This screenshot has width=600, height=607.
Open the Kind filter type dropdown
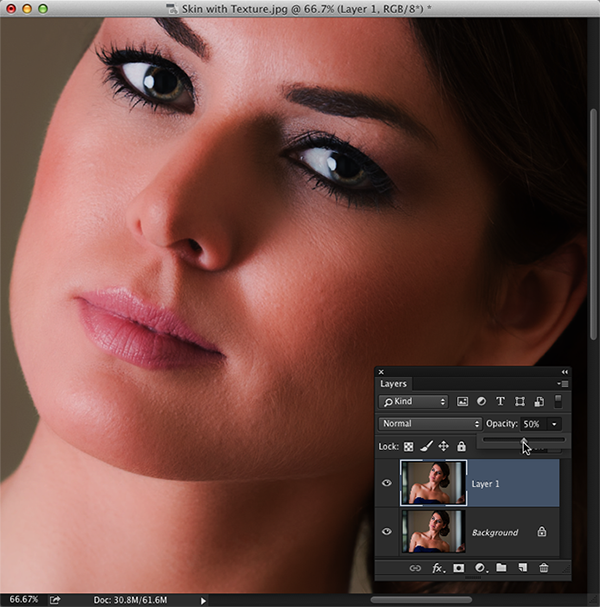pos(414,402)
